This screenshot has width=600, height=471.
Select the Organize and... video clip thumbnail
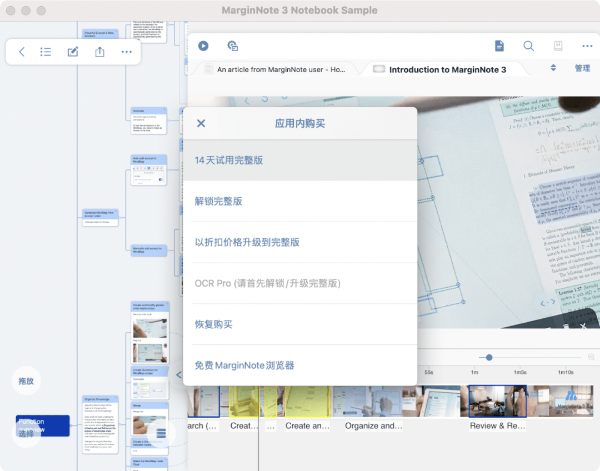pos(367,401)
